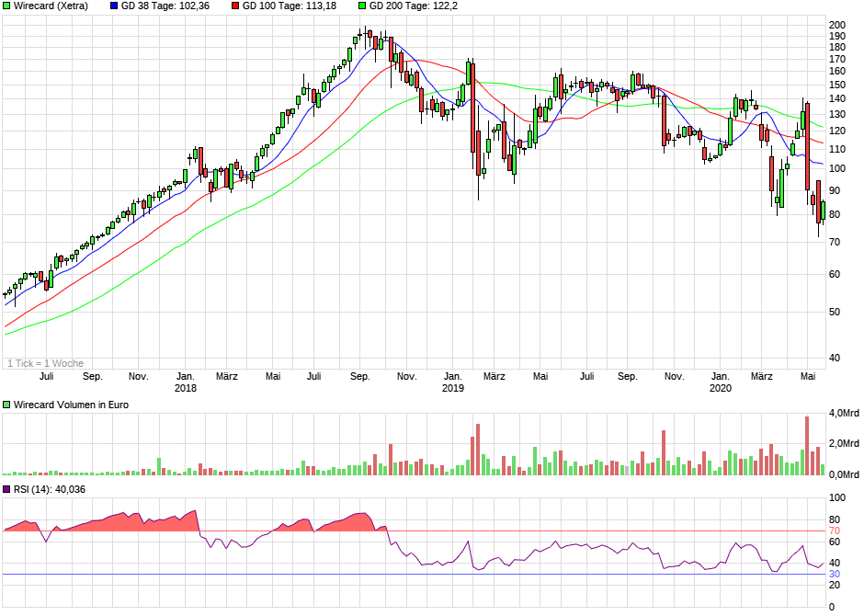
Task: Click the red '70' RSI threshold label
Action: (835, 531)
